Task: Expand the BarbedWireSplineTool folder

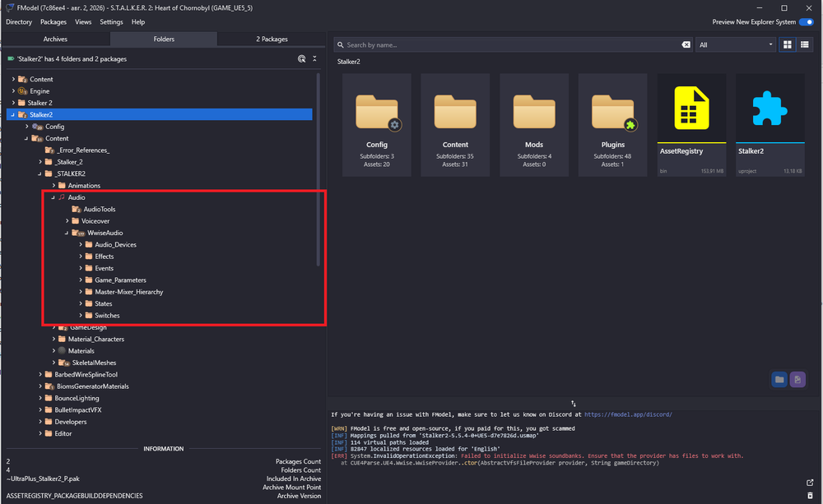Action: coord(40,374)
